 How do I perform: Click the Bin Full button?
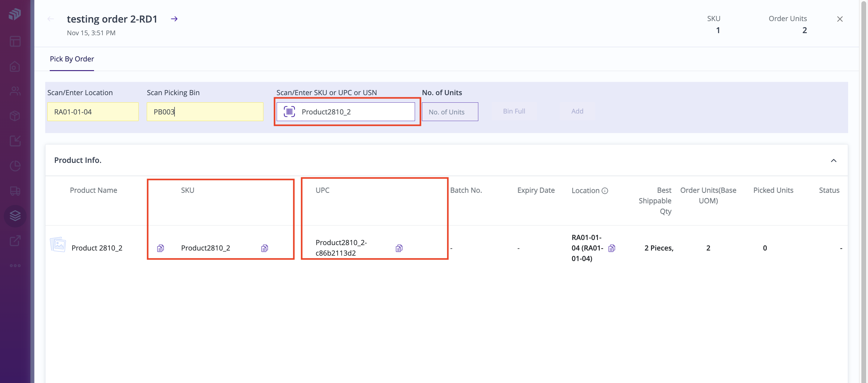point(514,111)
